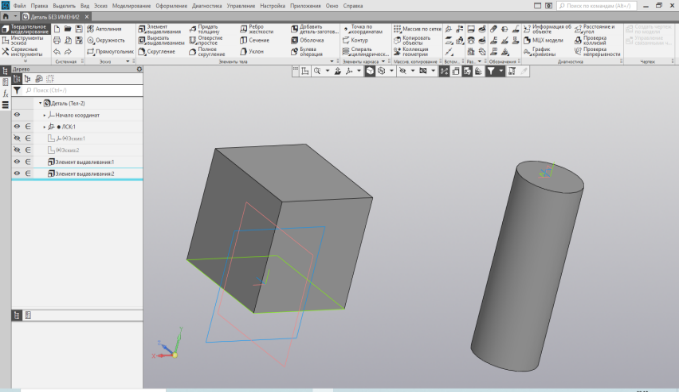Screen dimensions: 679x392
Task: Toggle visibility of Начало координат
Action: point(17,115)
